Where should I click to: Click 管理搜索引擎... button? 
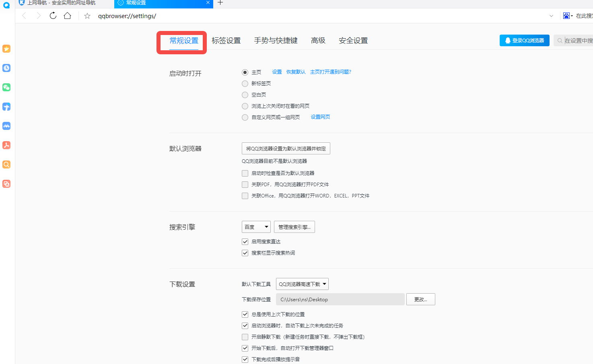[x=294, y=227]
